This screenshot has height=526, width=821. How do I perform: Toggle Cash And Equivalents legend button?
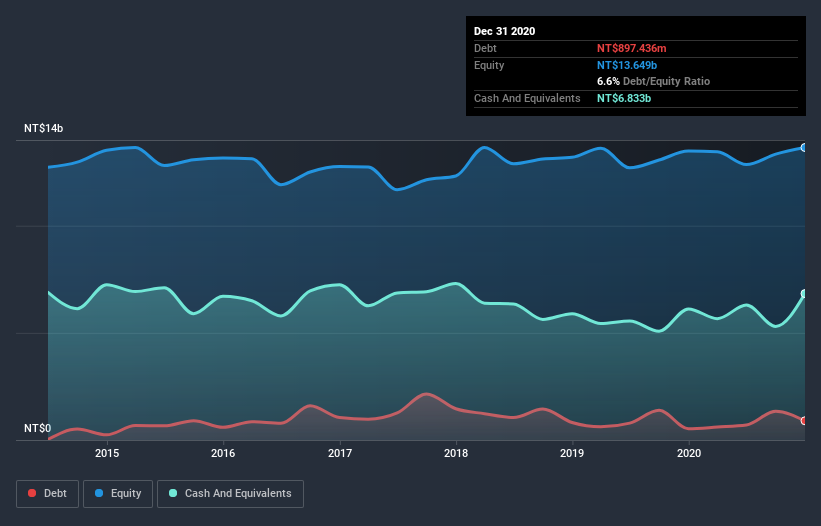click(230, 494)
